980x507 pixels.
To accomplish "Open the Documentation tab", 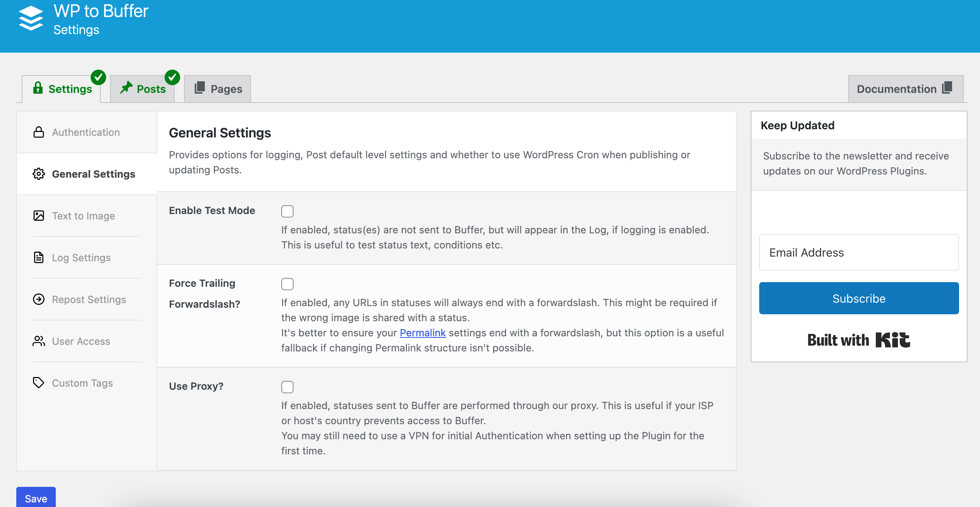I will coord(906,89).
